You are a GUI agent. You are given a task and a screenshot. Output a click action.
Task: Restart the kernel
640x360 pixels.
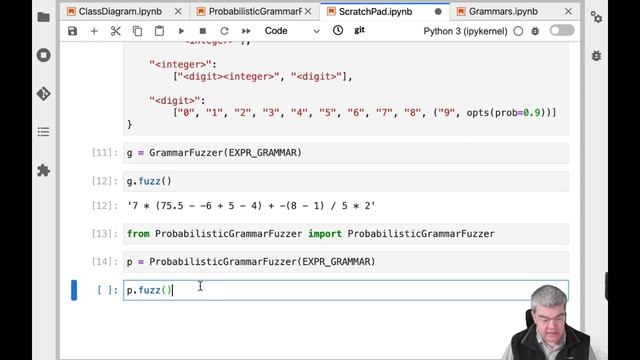point(224,31)
